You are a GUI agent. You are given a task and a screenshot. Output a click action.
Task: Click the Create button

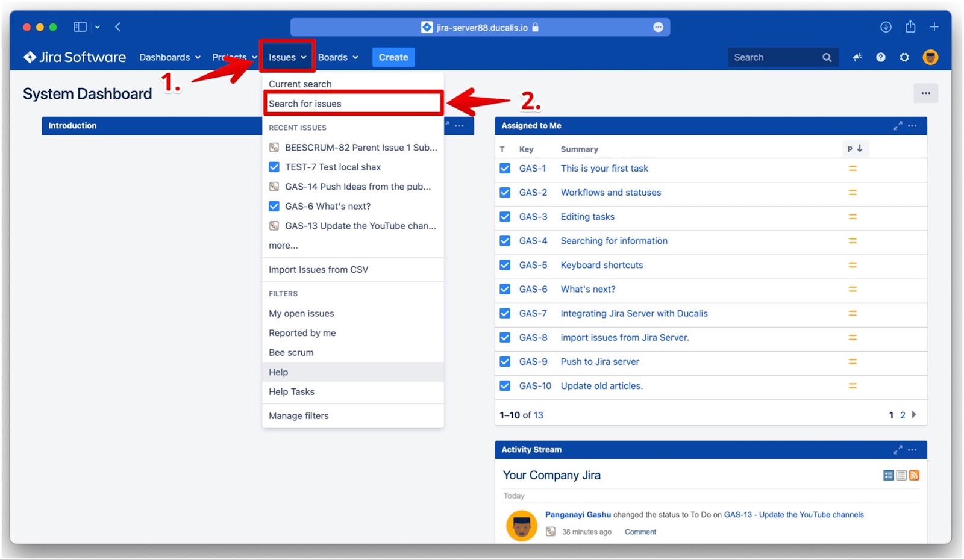click(393, 57)
